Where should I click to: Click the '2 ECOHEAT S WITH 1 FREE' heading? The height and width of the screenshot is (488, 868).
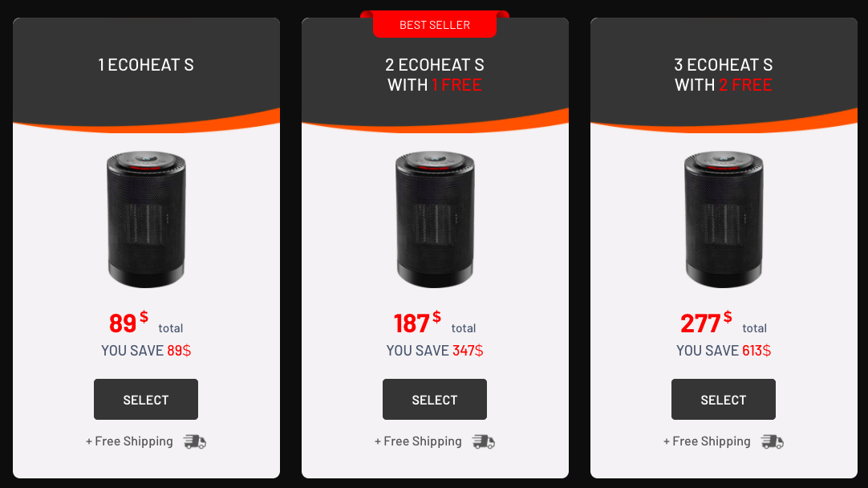click(x=435, y=75)
